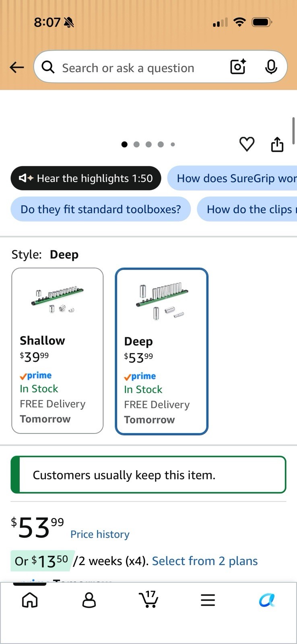297x644 pixels.
Task: Tap the microphone voice search icon
Action: pos(271,67)
